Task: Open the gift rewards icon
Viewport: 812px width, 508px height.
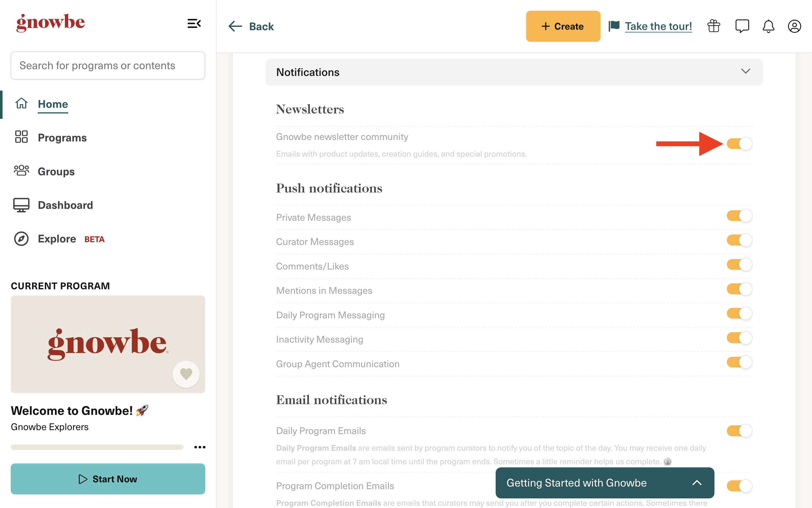Action: point(714,26)
